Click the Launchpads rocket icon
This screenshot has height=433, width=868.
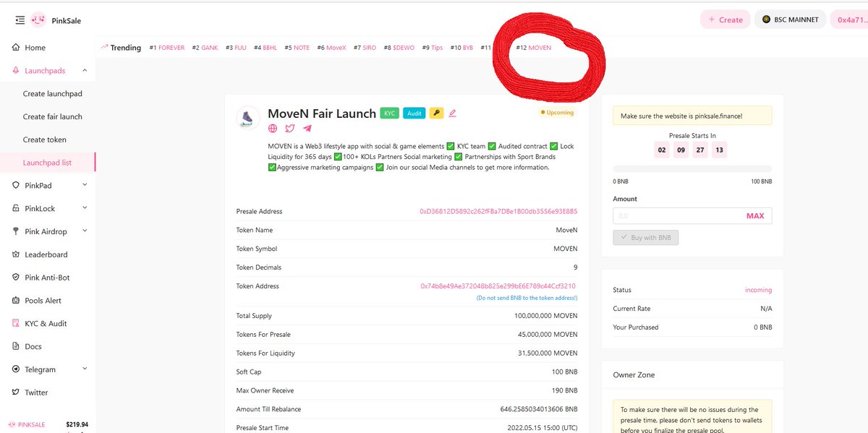coord(17,71)
